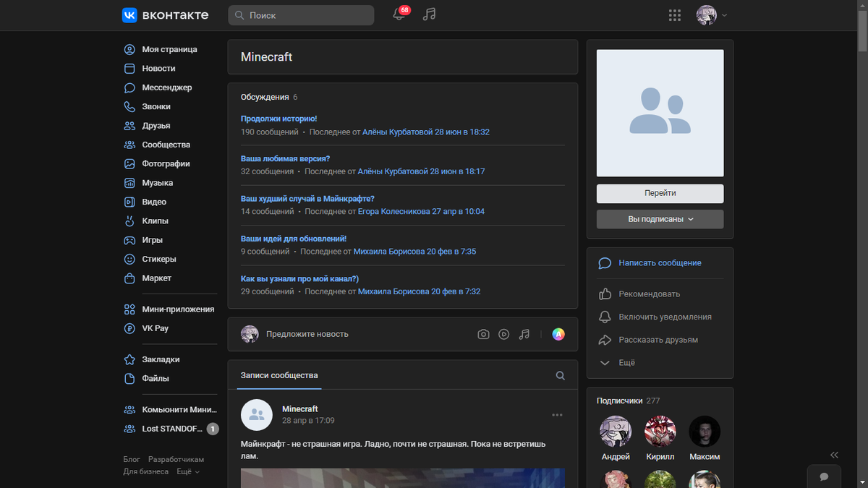Viewport: 868px width, 488px height.
Task: Open discussion Продолжи историю!
Action: (x=278, y=119)
